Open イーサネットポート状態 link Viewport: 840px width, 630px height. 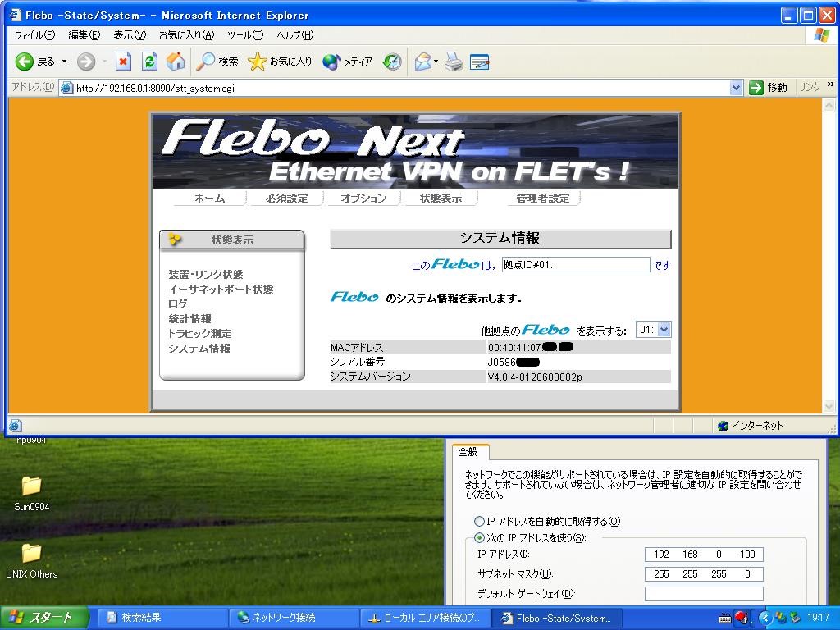(221, 290)
